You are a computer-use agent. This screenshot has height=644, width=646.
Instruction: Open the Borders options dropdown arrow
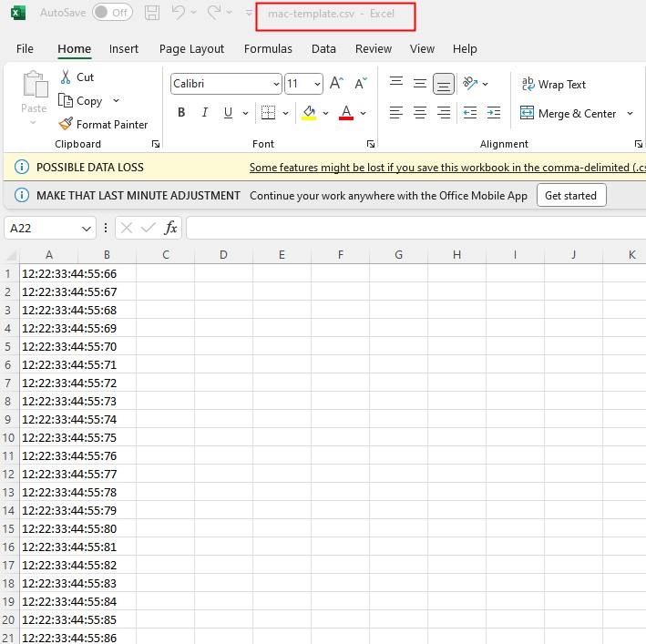[285, 113]
